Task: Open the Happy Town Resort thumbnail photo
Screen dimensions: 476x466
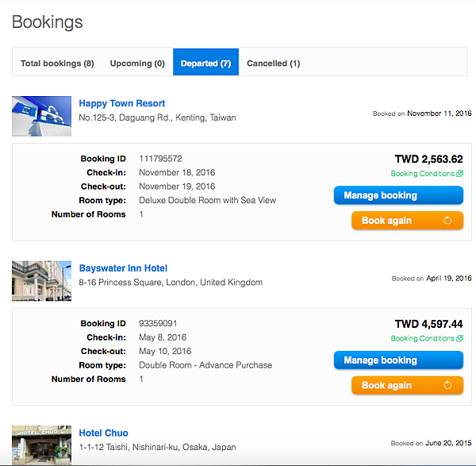Action: [41, 116]
